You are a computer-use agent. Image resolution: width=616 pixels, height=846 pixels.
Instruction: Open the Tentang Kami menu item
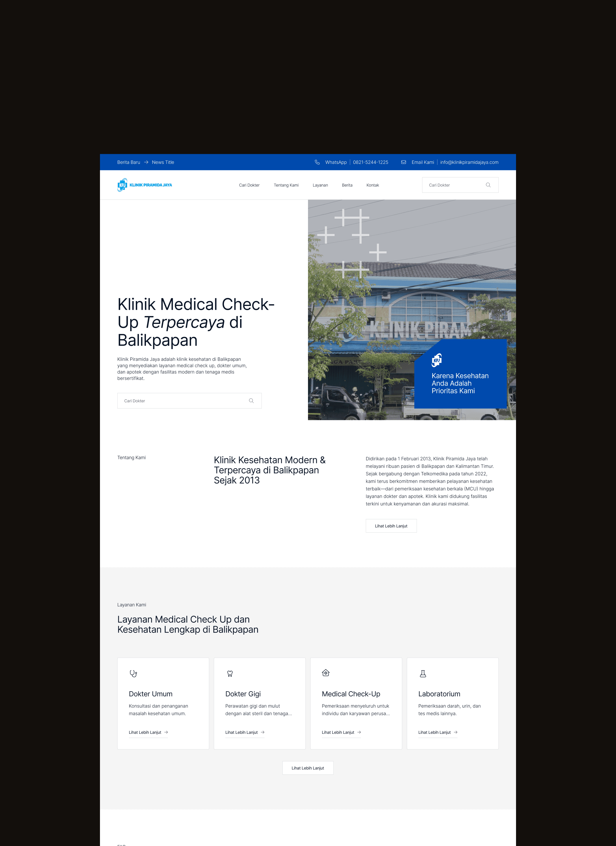tap(286, 185)
